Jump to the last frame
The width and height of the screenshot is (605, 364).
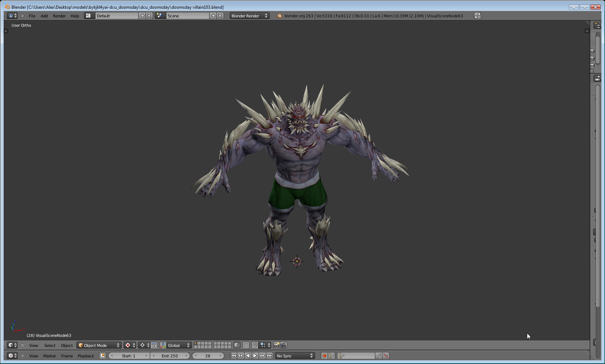[269, 356]
